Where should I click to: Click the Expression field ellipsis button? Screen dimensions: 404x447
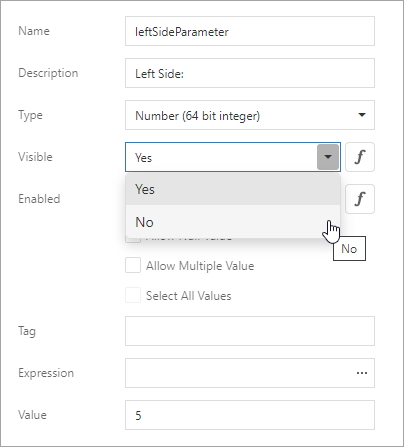(362, 373)
